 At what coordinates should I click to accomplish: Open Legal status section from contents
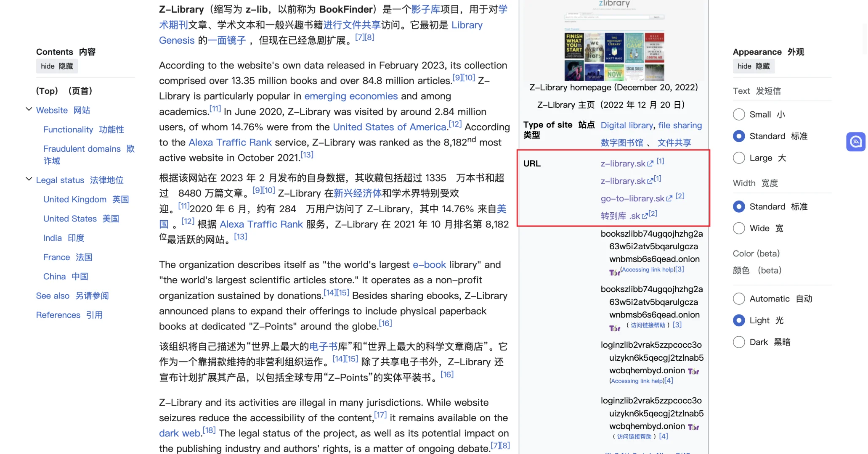(x=80, y=180)
